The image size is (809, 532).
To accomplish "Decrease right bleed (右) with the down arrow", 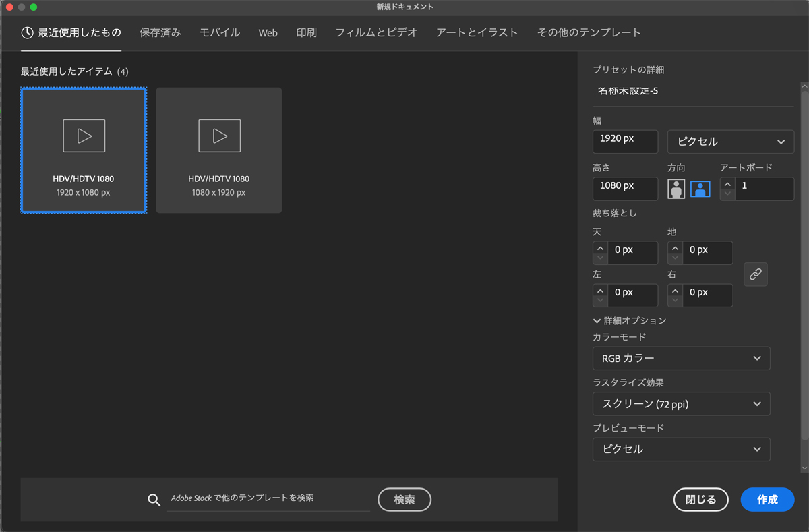I will [675, 301].
